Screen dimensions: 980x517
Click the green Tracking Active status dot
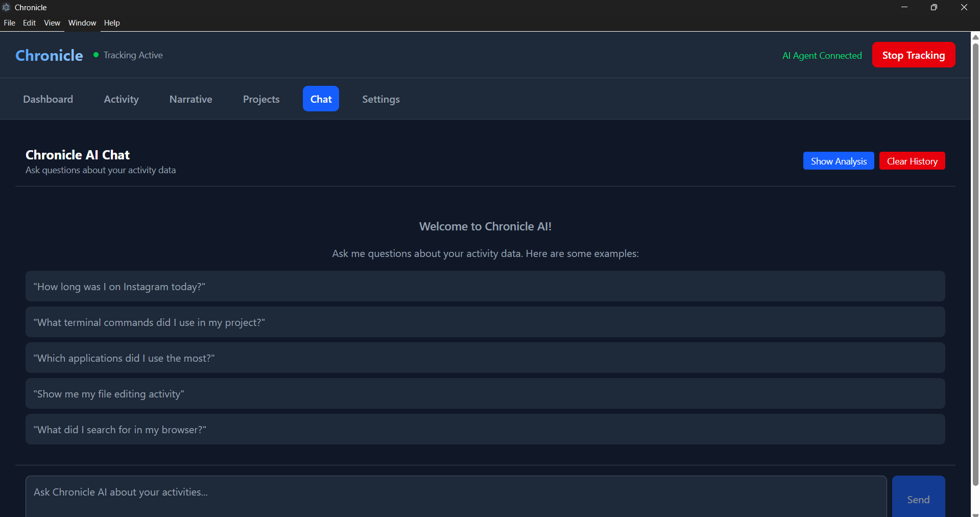click(x=96, y=55)
